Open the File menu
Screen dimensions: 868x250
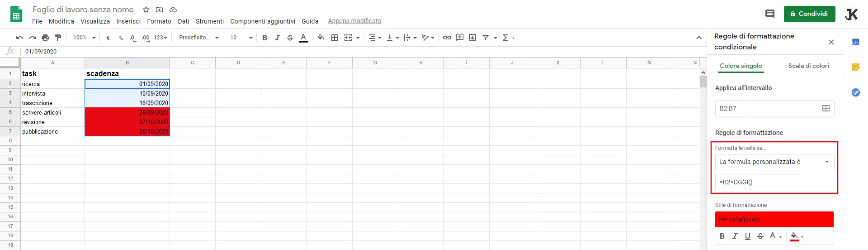37,21
